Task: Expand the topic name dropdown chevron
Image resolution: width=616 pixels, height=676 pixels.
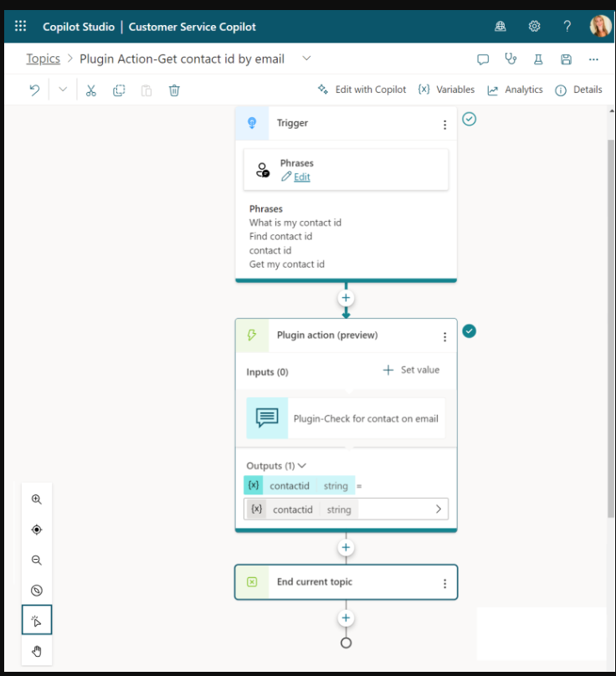Action: pos(306,59)
